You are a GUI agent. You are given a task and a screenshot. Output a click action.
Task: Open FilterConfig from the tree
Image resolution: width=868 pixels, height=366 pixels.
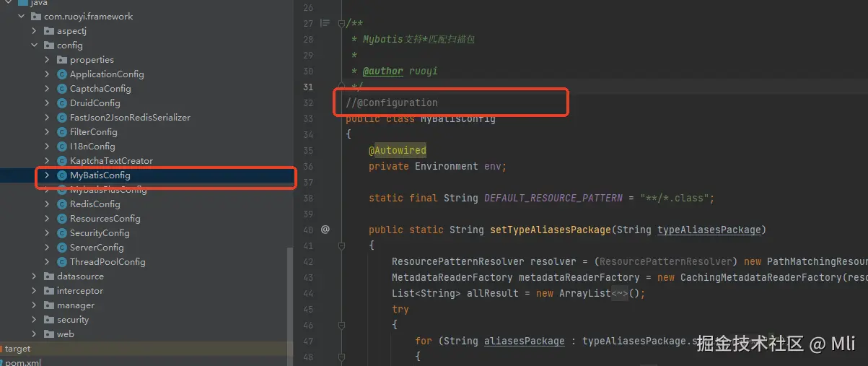pos(93,131)
